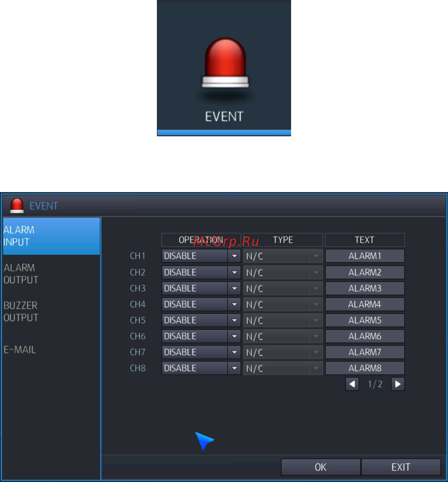Open CH1 N/C type dropdown
Screen dimensions: 448x482
[x=283, y=256]
